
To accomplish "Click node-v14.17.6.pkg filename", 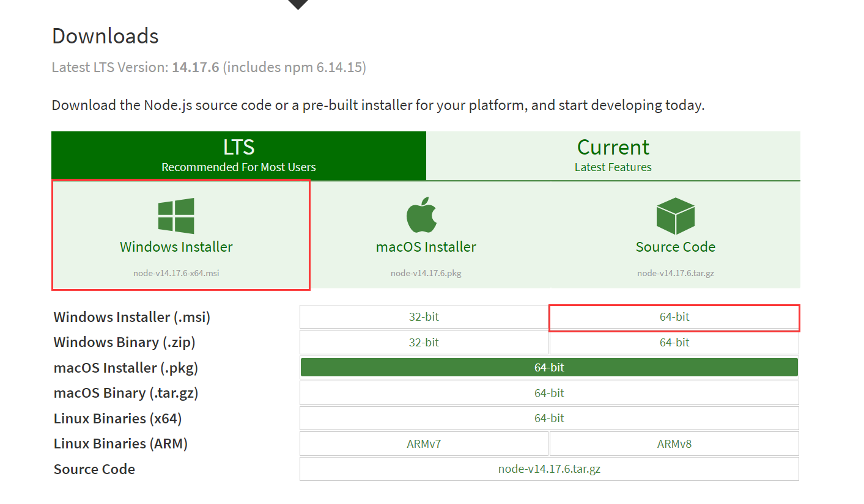I will [x=426, y=273].
